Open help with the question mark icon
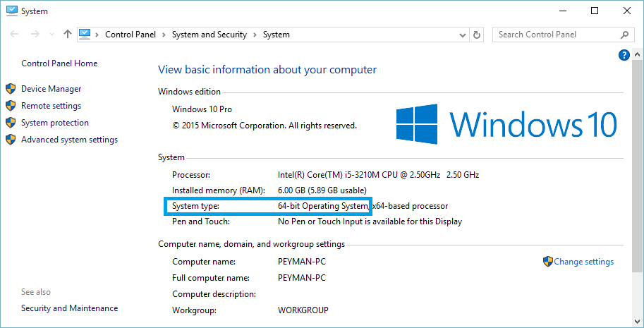 [624, 55]
